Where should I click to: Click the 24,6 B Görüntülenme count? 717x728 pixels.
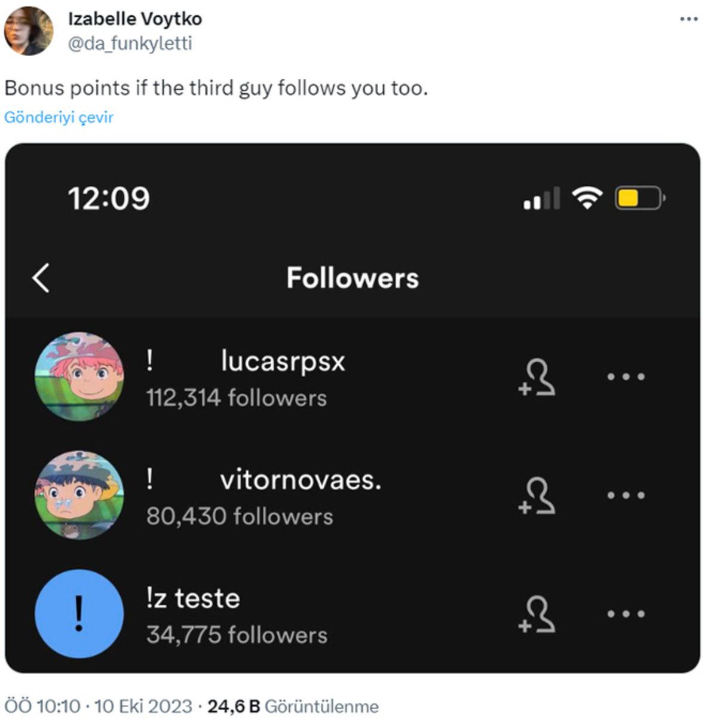coord(293,706)
